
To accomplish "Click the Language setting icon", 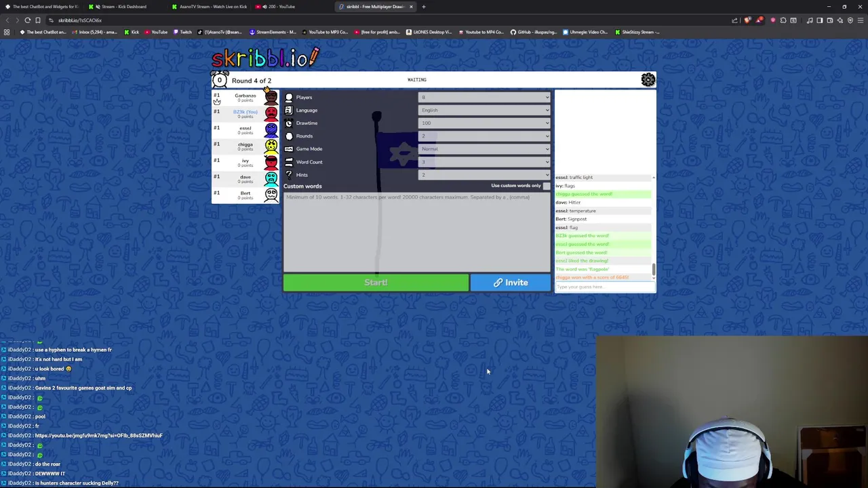I will pos(289,110).
